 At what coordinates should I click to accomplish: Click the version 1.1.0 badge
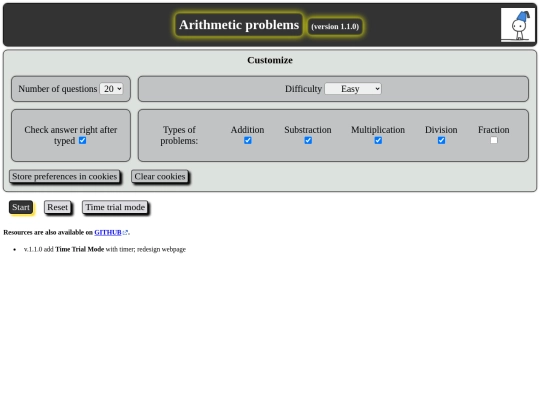click(x=335, y=27)
